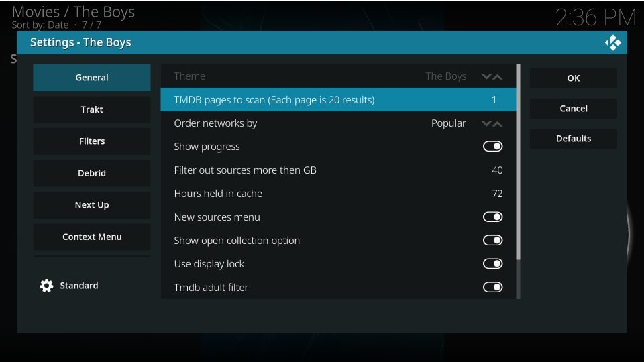Click the Popular network order value

point(449,123)
